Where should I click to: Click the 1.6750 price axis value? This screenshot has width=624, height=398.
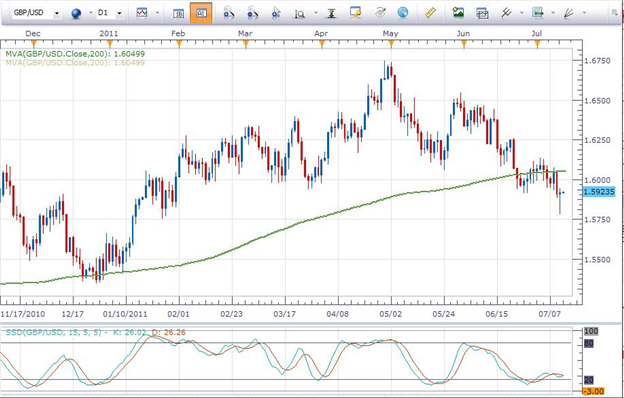pos(597,61)
